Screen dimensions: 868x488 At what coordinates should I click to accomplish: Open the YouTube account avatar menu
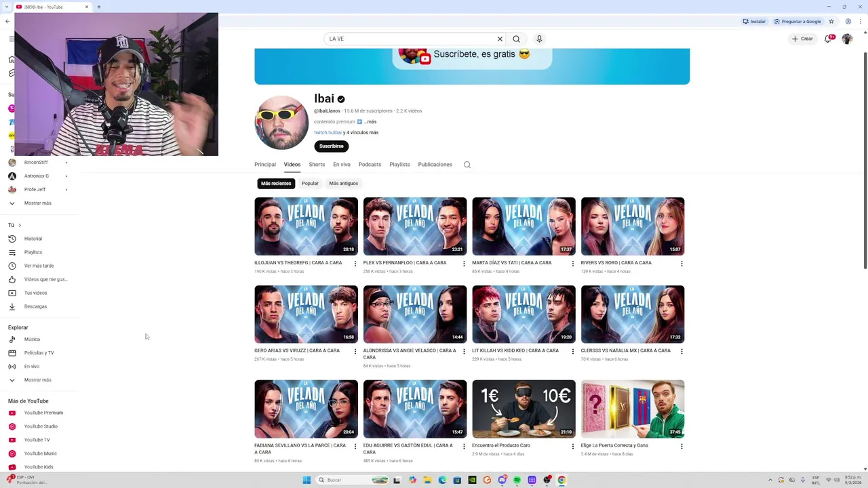click(x=847, y=39)
